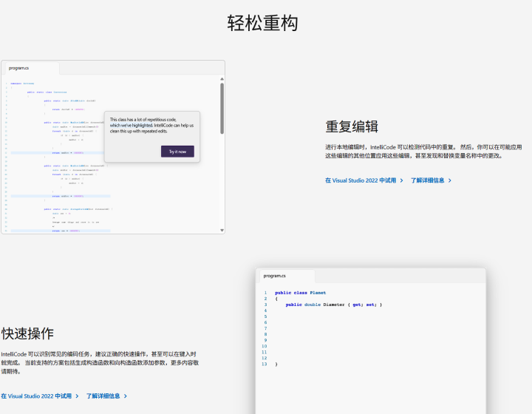The height and width of the screenshot is (414, 532).
Task: Click the code preview vertical scrollbar thumb
Action: [222, 109]
